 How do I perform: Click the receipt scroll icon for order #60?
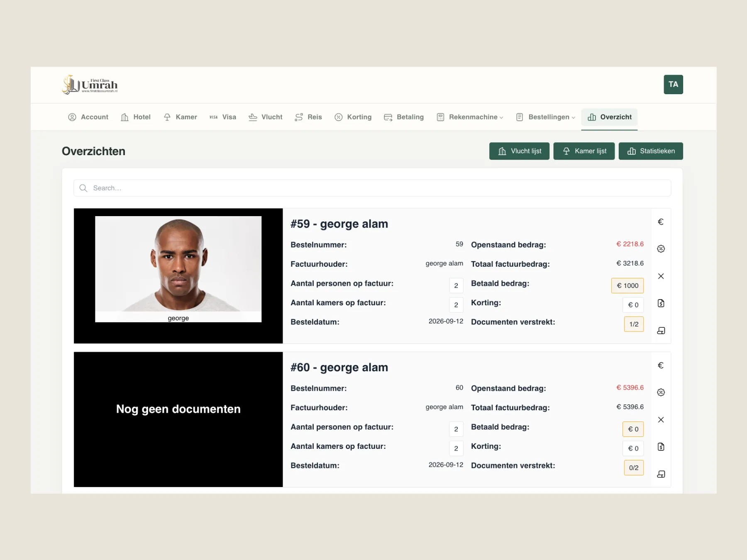point(661,474)
